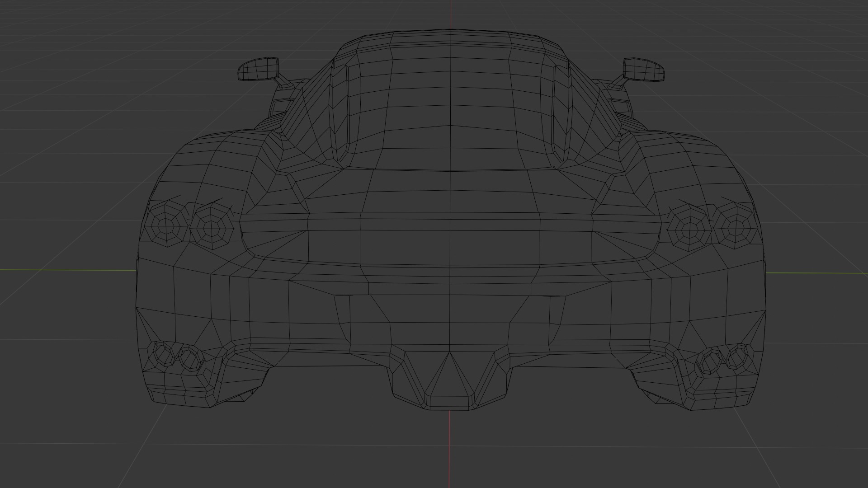The image size is (868, 488).
Task: Click the right side mirror of the car
Action: pos(644,70)
